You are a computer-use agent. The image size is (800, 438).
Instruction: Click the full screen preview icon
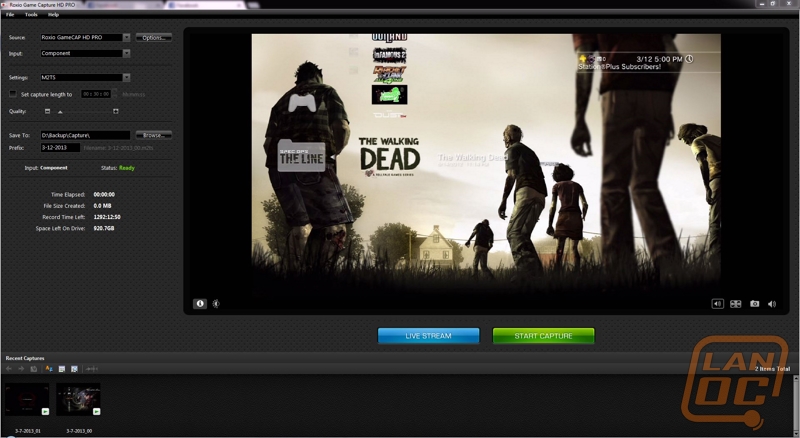[x=735, y=304]
